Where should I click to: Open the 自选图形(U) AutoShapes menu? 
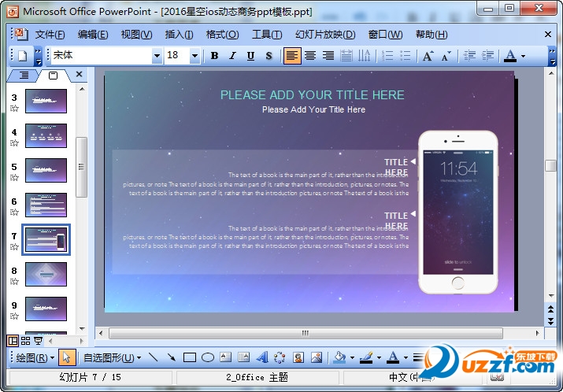pos(112,357)
